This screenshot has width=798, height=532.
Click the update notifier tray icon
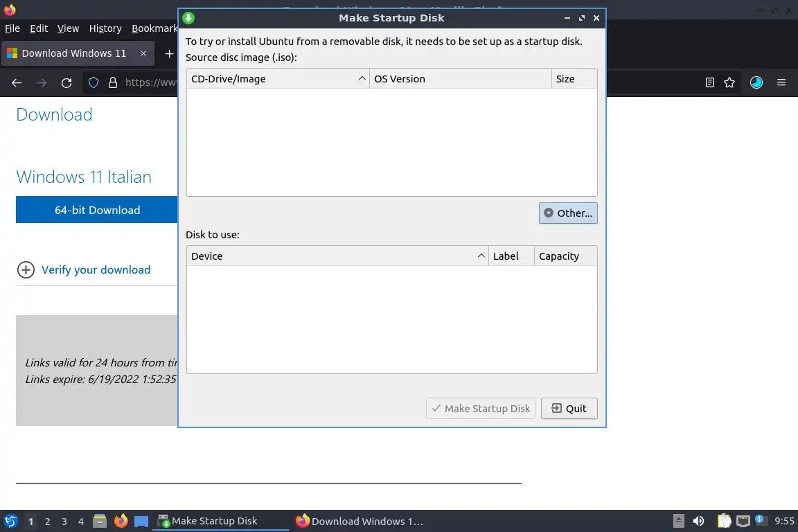click(x=760, y=520)
